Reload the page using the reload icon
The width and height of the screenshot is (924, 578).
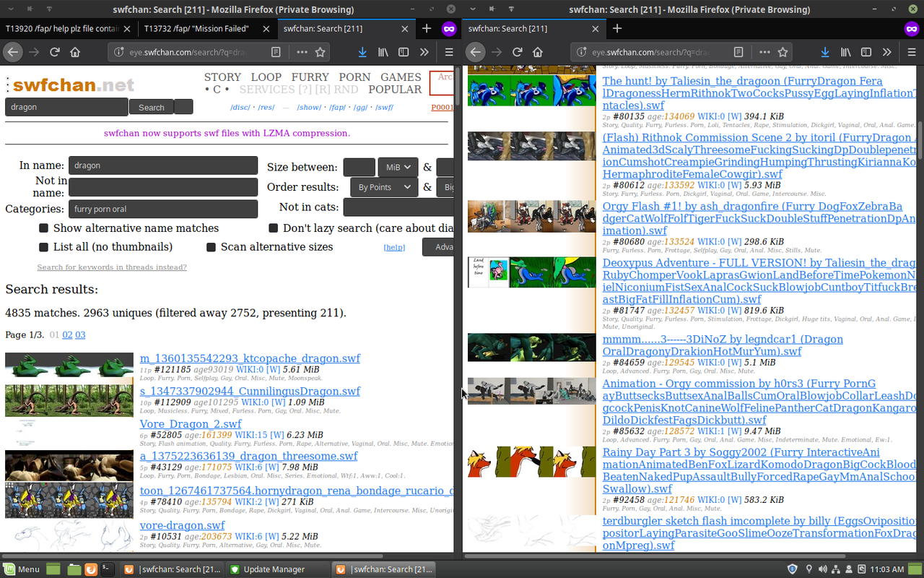point(54,51)
